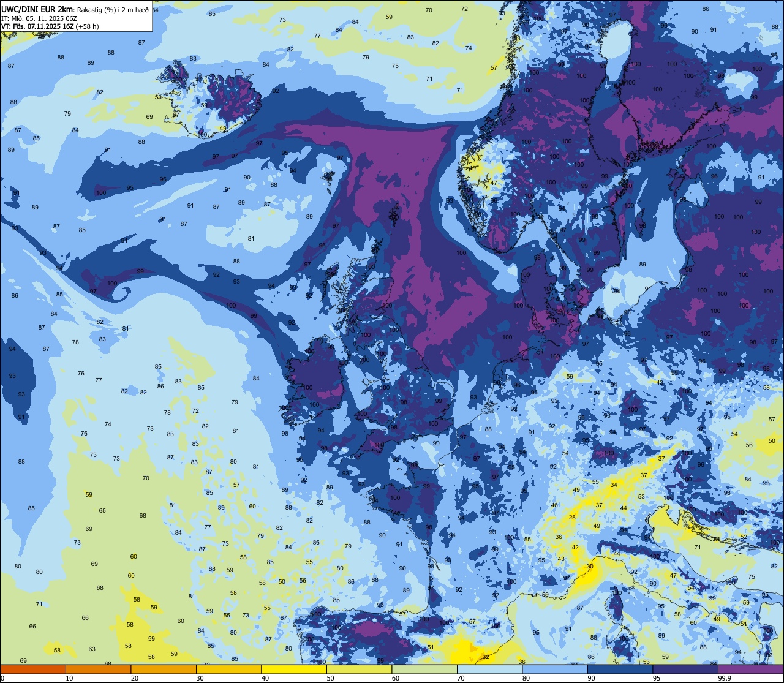The image size is (784, 683).
Task: Click the 'Rakastig (%) í 2 m hæð' label
Action: tap(113, 10)
